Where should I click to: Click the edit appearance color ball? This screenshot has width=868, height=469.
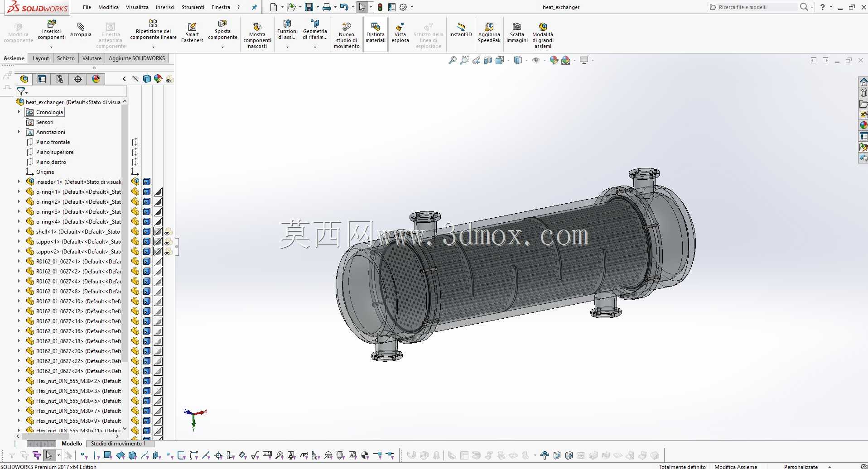[554, 60]
